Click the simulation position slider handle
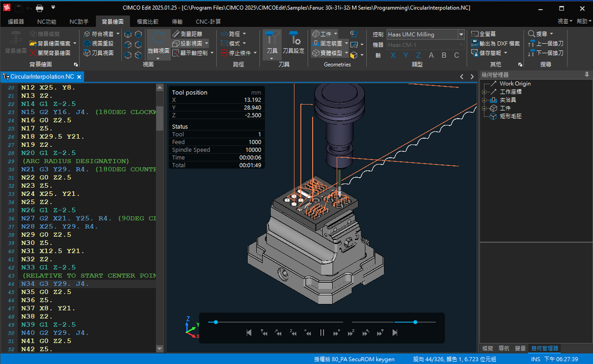This screenshot has height=364, width=593. [215, 322]
